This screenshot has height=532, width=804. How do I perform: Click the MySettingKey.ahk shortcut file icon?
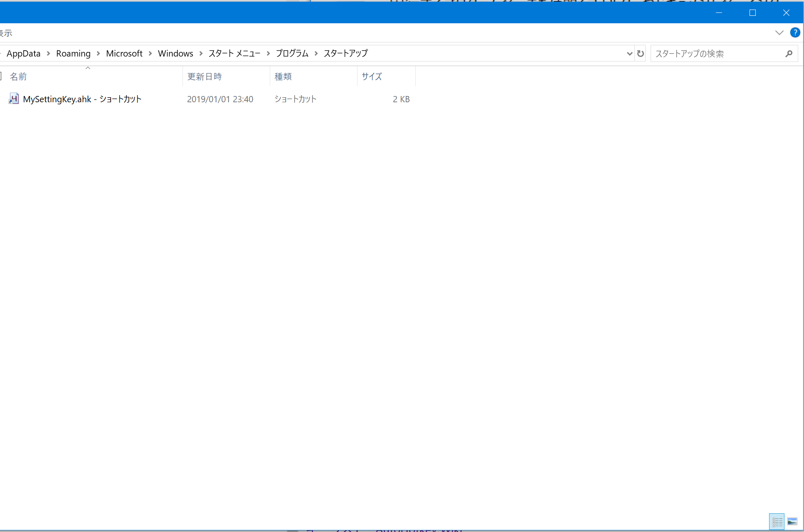(14, 99)
